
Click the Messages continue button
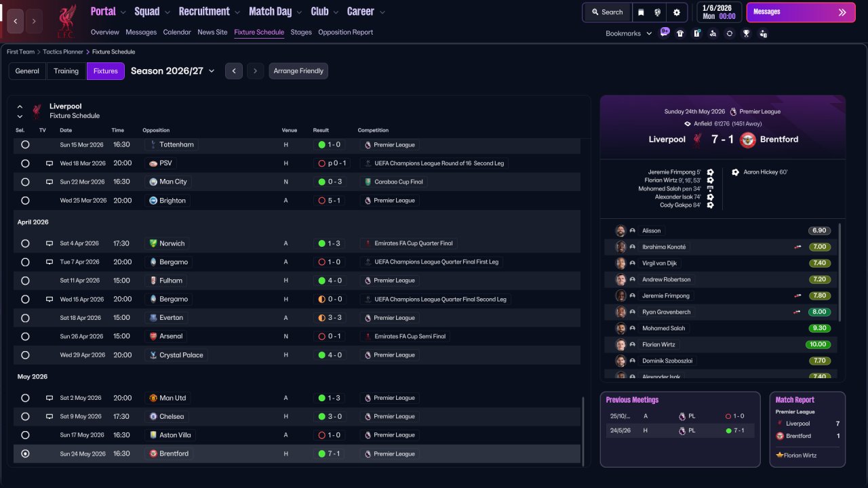801,12
